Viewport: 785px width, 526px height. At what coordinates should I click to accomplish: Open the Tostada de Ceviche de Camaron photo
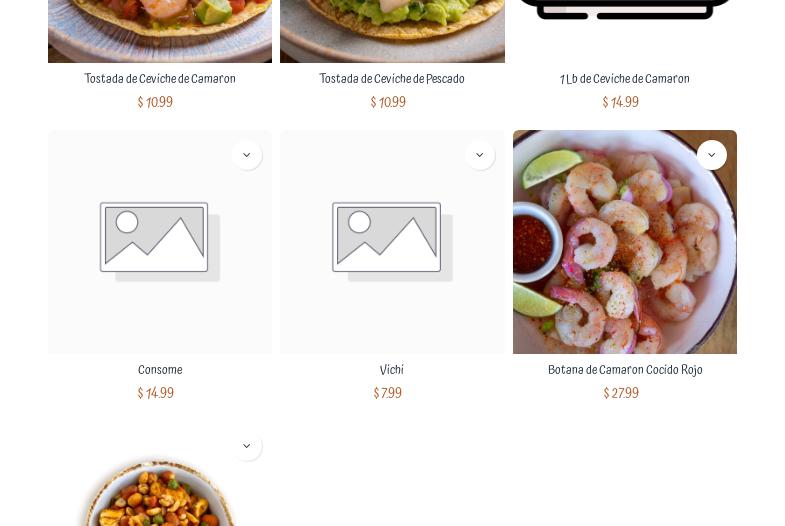(160, 31)
